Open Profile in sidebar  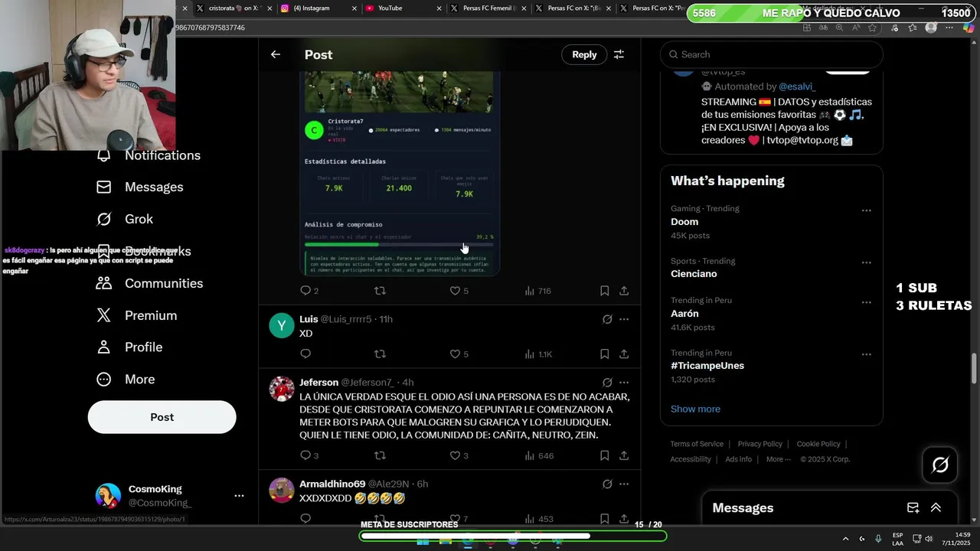[129, 347]
